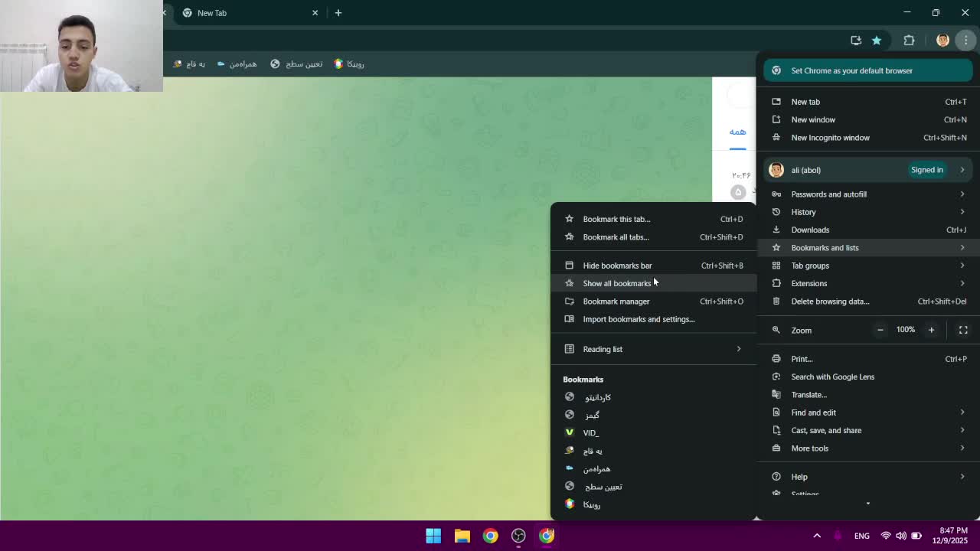Choose Delete browsing data option
The width and height of the screenshot is (980, 551).
(x=830, y=302)
